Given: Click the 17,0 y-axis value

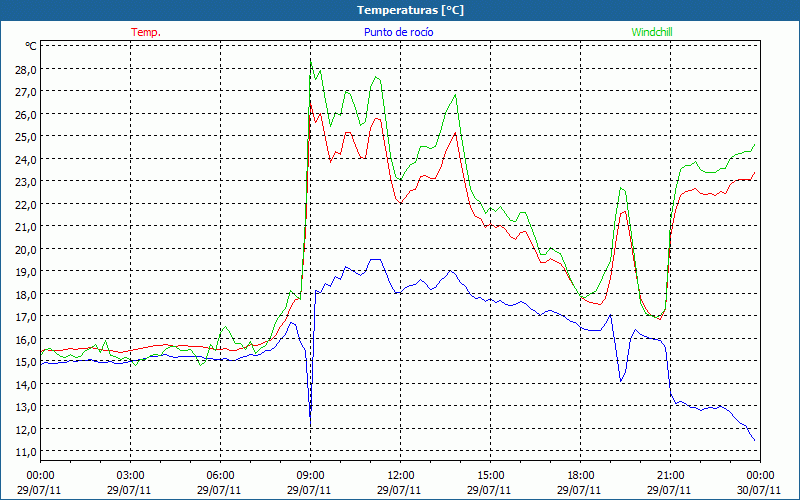Looking at the screenshot, I should (x=26, y=317).
